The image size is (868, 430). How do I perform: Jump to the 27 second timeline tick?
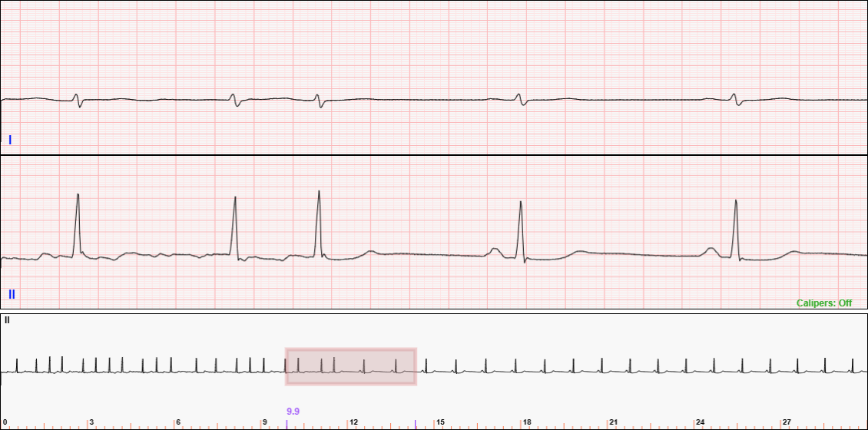[787, 422]
